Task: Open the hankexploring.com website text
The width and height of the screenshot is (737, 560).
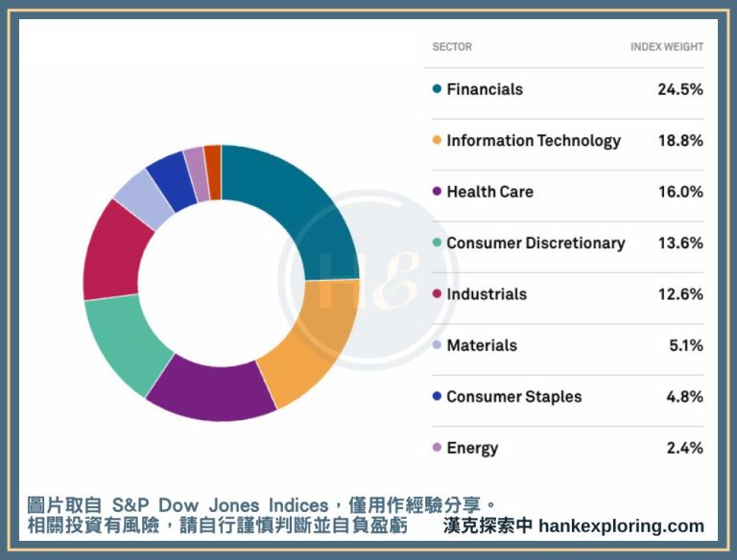Action: [x=621, y=526]
